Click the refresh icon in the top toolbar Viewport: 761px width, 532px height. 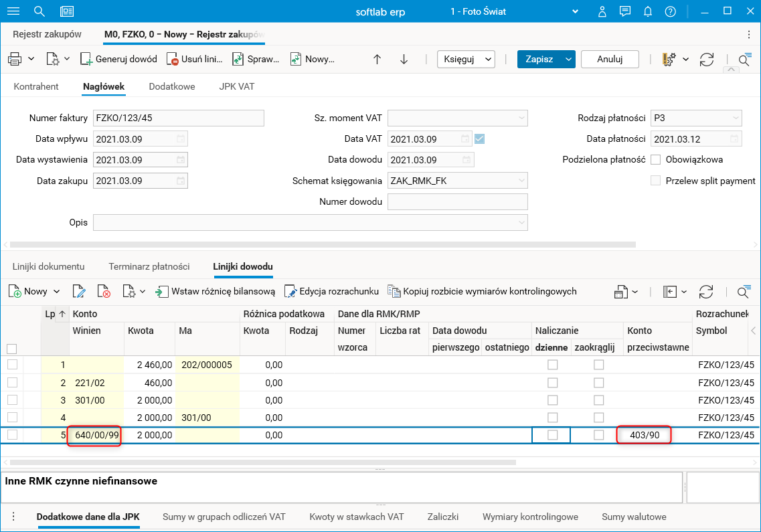(x=707, y=59)
